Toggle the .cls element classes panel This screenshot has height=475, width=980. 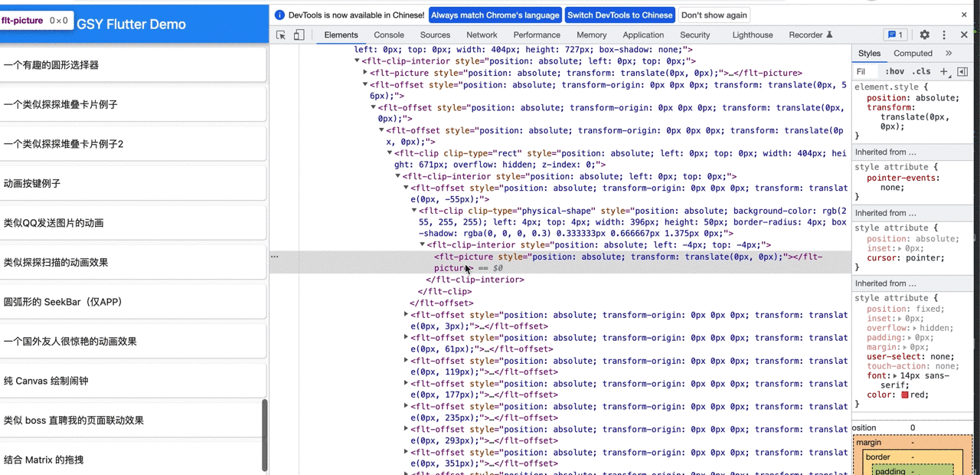[921, 71]
